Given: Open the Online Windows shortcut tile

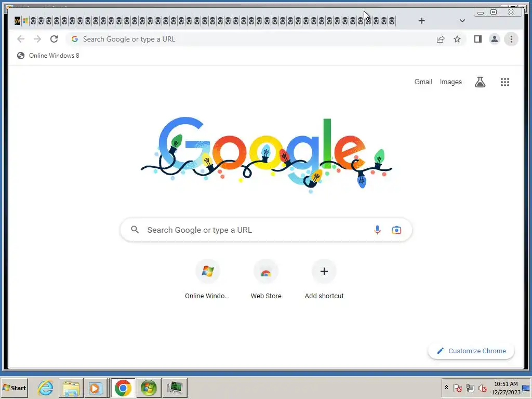Looking at the screenshot, I should pos(207,279).
